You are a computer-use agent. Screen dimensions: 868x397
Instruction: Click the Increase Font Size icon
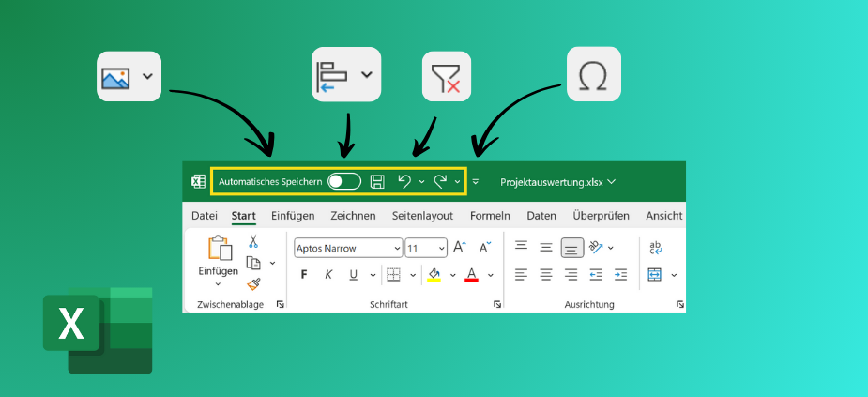pyautogui.click(x=460, y=248)
